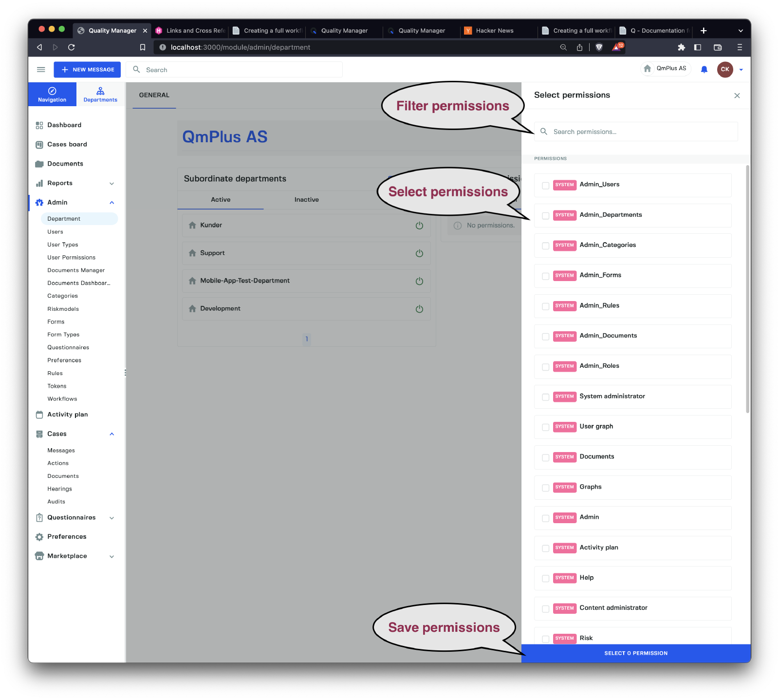The width and height of the screenshot is (779, 700).
Task: Open browser extensions puzzle icon
Action: (681, 47)
